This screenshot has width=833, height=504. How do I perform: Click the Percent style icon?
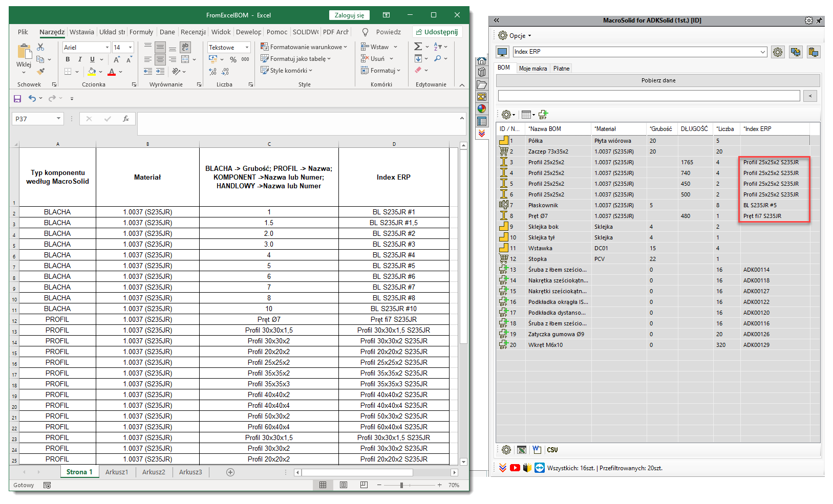[x=233, y=59]
